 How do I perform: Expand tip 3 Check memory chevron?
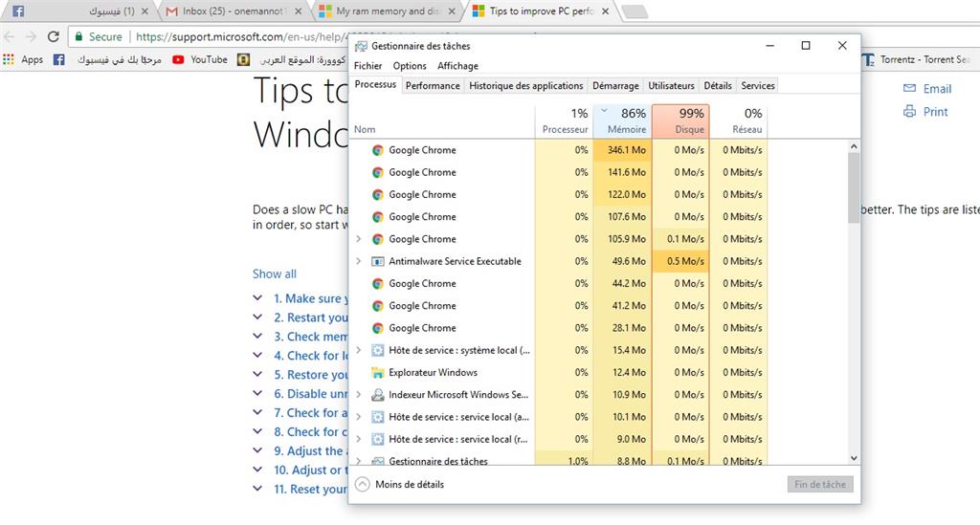257,337
